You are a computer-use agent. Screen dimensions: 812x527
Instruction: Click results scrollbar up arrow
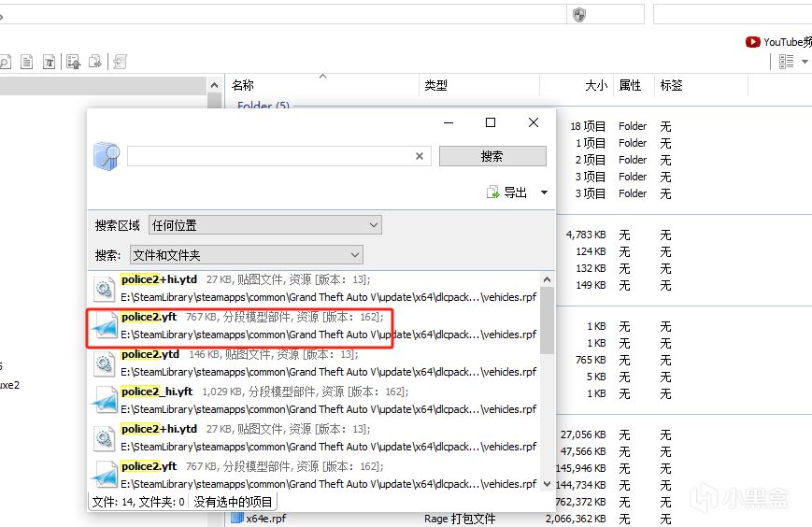pos(547,279)
